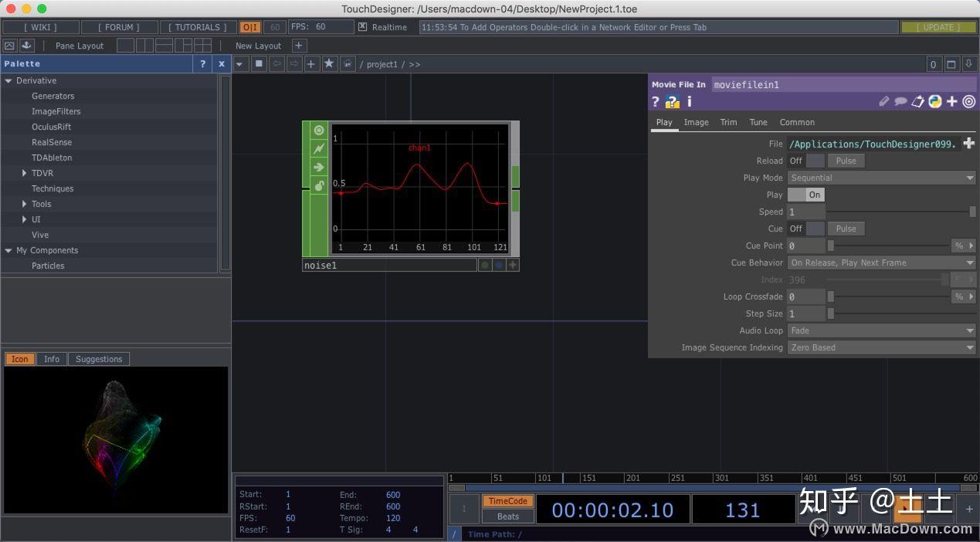Open the Suggestions tab
The height and width of the screenshot is (542, 980).
tap(99, 359)
